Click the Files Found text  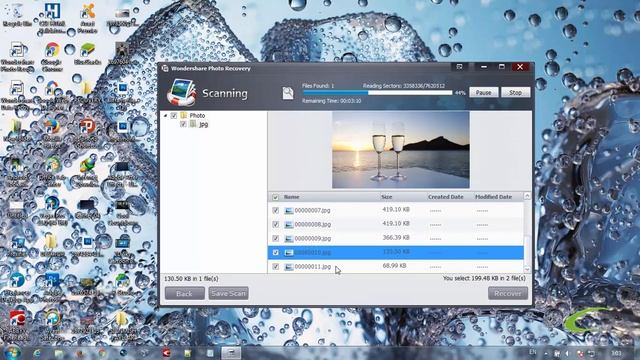(x=318, y=86)
